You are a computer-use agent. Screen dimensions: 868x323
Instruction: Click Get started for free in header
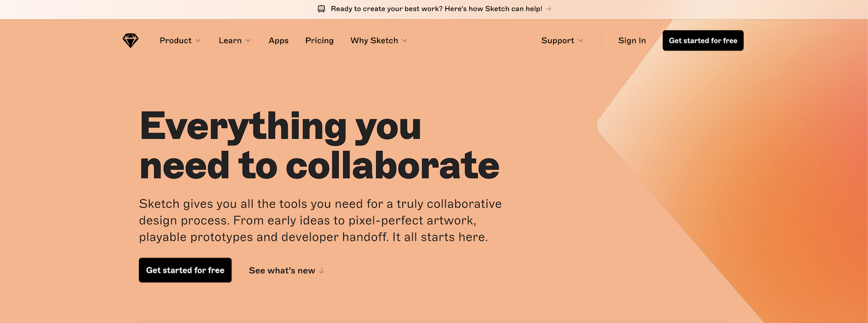click(x=703, y=41)
